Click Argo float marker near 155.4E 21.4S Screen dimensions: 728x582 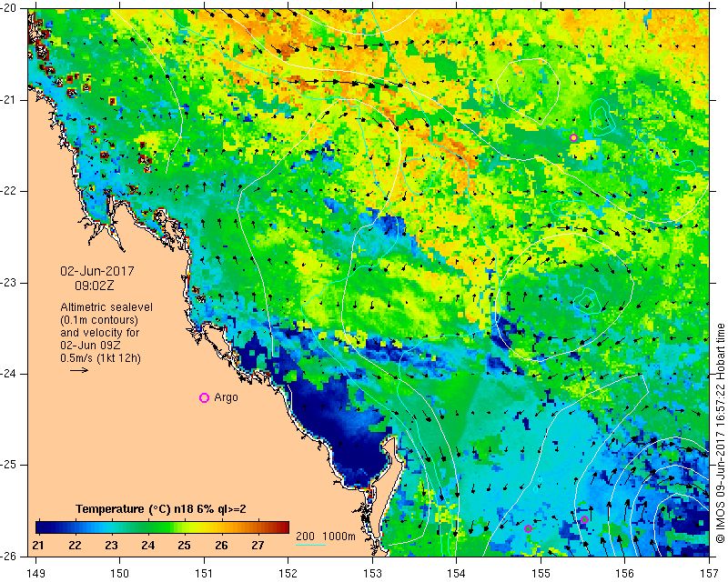click(x=574, y=137)
